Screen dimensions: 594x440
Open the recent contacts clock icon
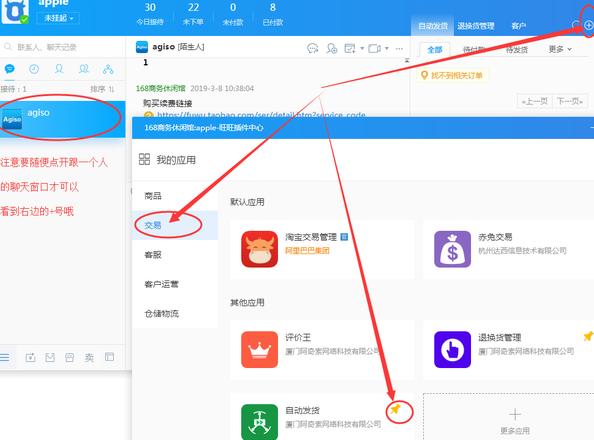coord(34,69)
